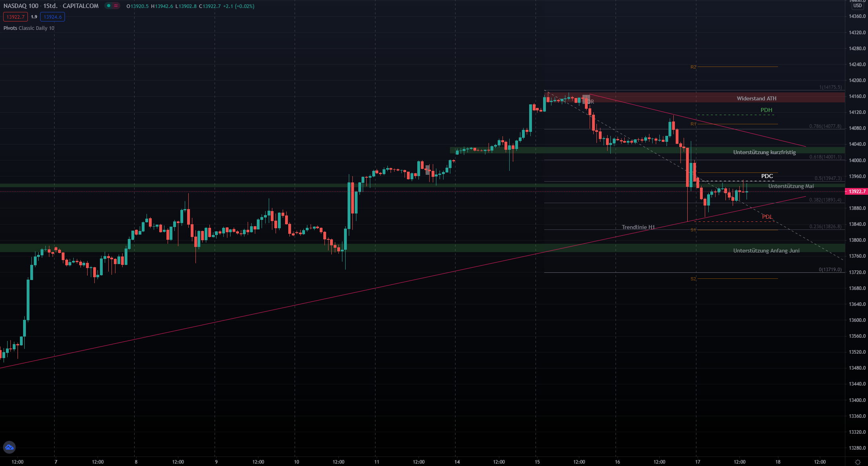Click the PDC line label
This screenshot has height=466, width=868.
tap(767, 176)
